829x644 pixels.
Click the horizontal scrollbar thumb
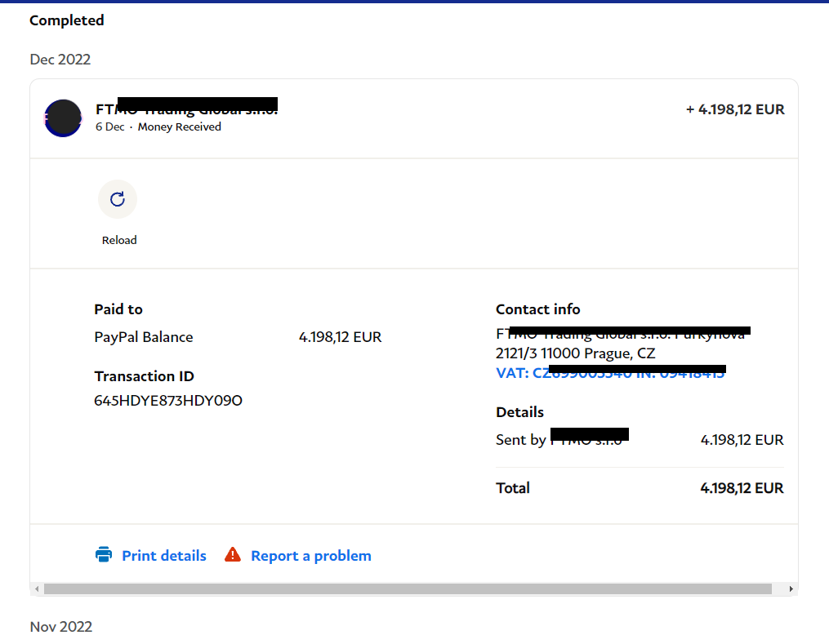[x=408, y=588]
